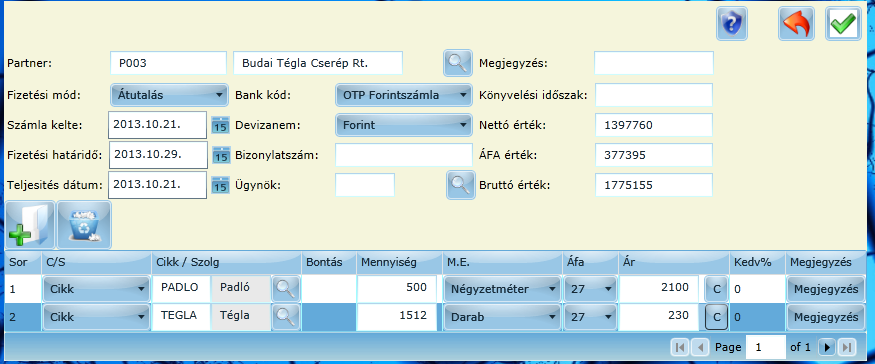Image resolution: width=875 pixels, height=364 pixels.
Task: Click the red back arrow icon
Action: click(x=796, y=24)
